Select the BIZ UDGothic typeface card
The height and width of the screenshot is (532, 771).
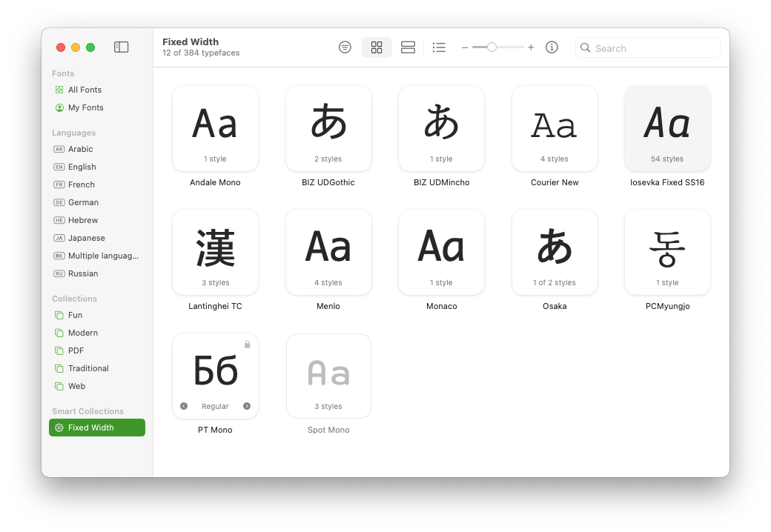pos(328,129)
